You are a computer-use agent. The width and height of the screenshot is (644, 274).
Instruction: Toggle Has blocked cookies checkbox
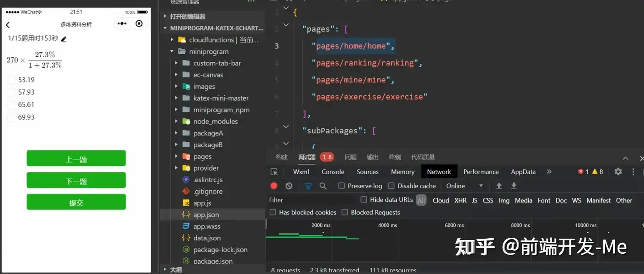point(273,212)
